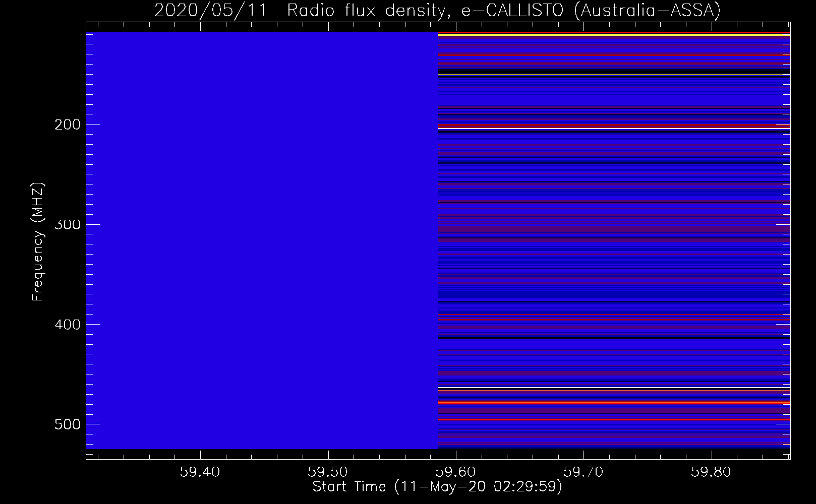Click the 500 frequency tick label

67,424
